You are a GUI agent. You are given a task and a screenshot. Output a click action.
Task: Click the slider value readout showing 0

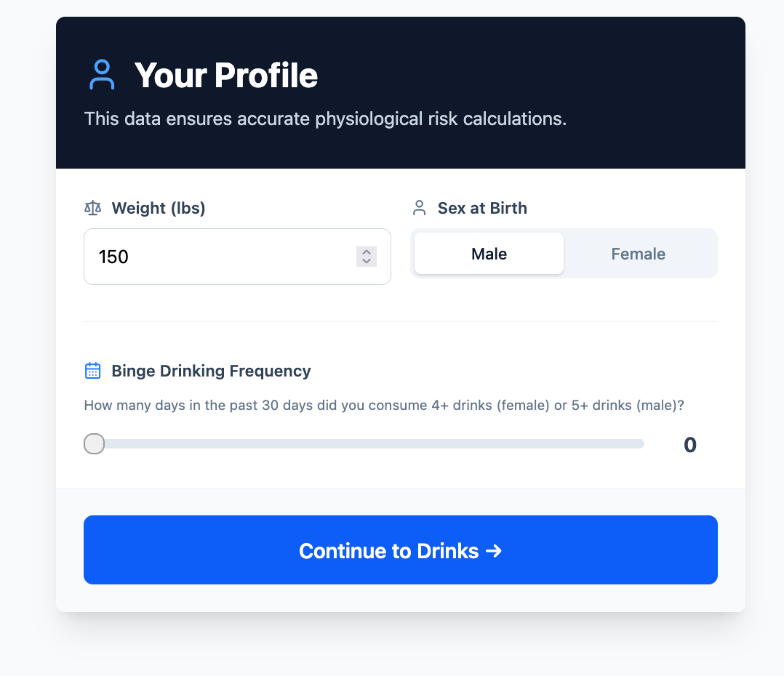point(690,444)
